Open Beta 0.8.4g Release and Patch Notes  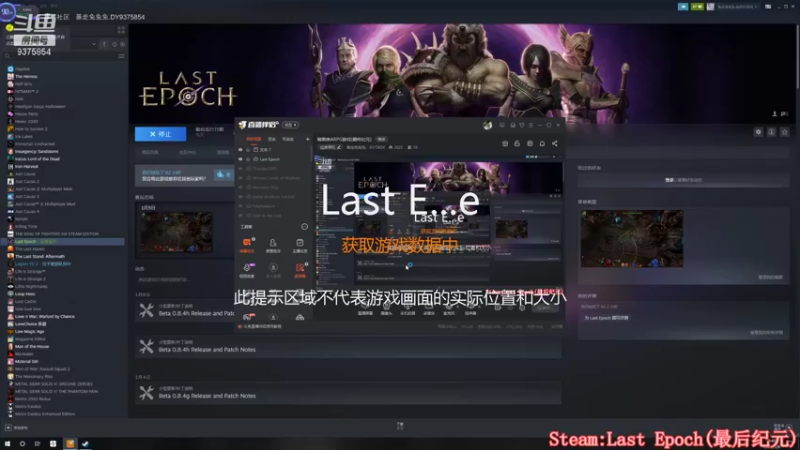point(348,392)
